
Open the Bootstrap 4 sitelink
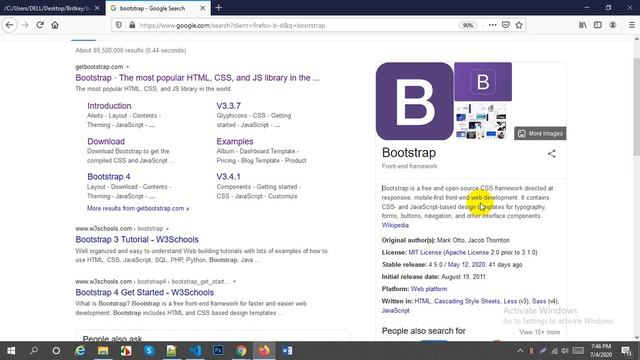click(109, 177)
